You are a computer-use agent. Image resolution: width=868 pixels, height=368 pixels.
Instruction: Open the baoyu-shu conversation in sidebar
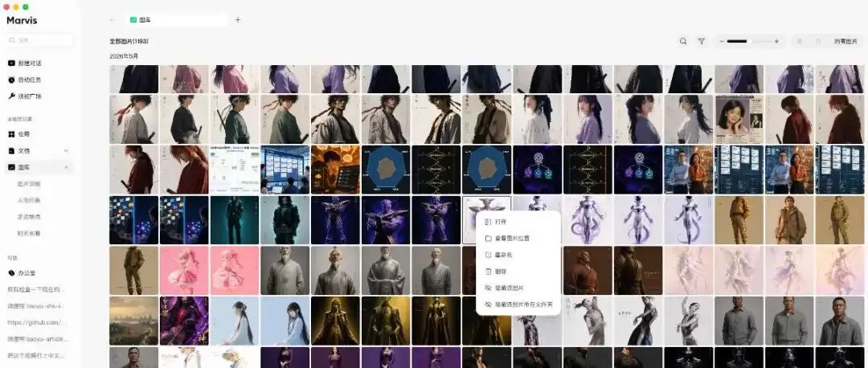(37, 306)
